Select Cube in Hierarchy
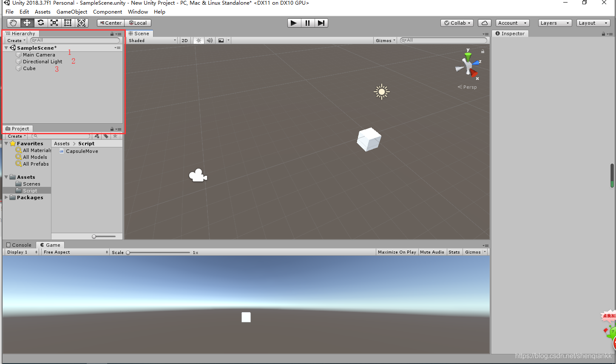Viewport: 616px width, 364px height. 29,68
